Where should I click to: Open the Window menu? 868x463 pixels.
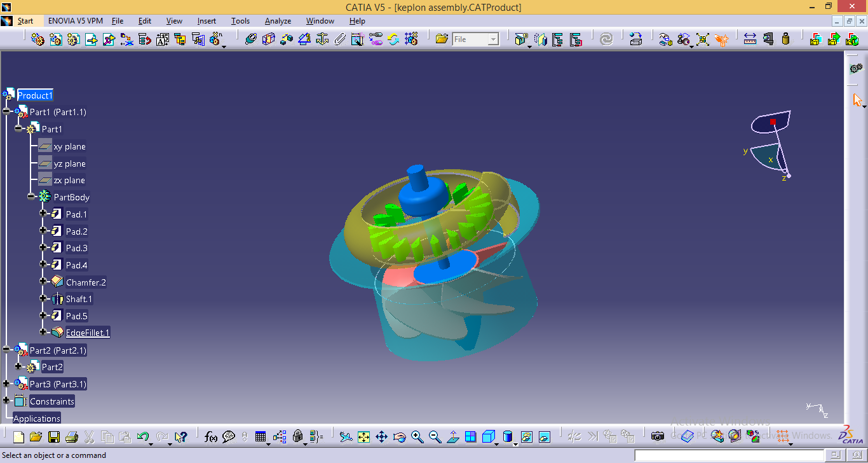320,21
